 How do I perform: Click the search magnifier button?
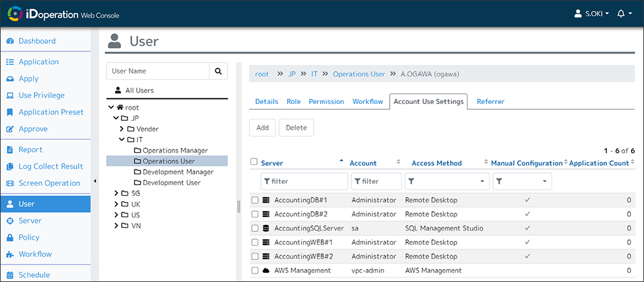tap(218, 71)
